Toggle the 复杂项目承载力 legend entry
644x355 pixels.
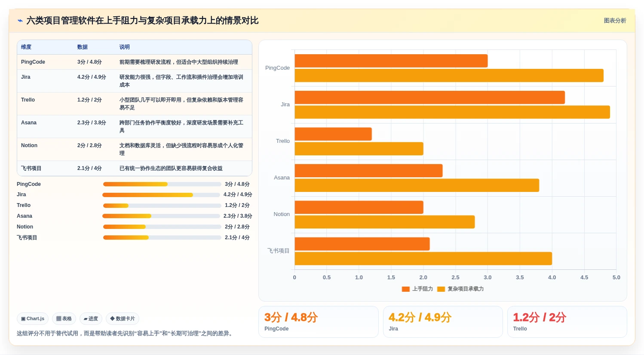pyautogui.click(x=460, y=289)
